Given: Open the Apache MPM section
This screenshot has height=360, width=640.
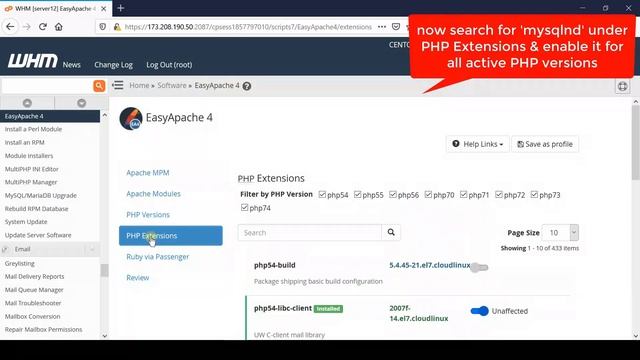Looking at the screenshot, I should coord(148,173).
